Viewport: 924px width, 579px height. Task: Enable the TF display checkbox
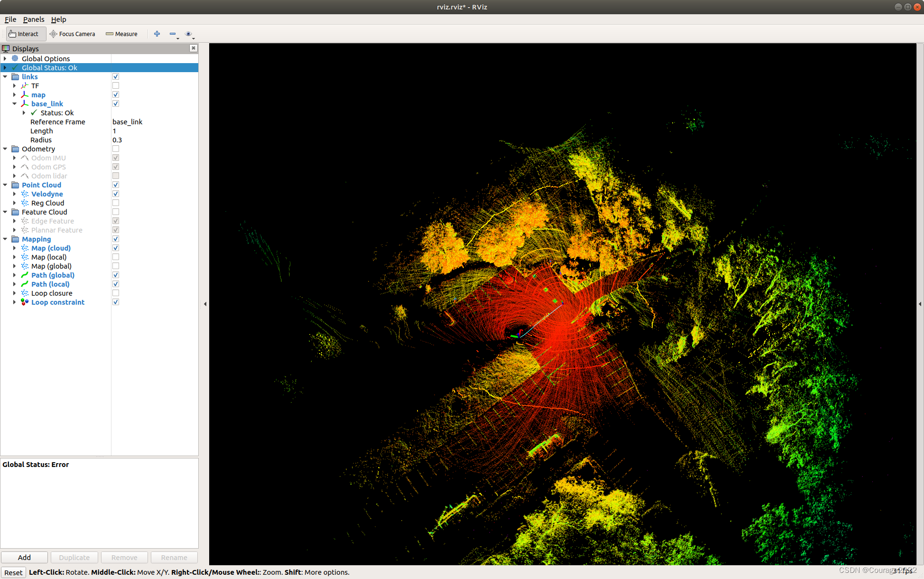[116, 86]
